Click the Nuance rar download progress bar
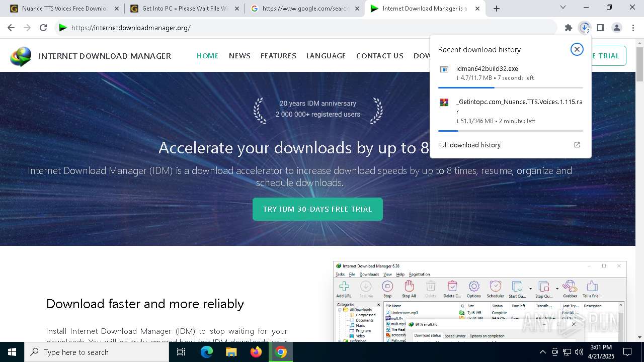The width and height of the screenshot is (644, 362). [511, 131]
